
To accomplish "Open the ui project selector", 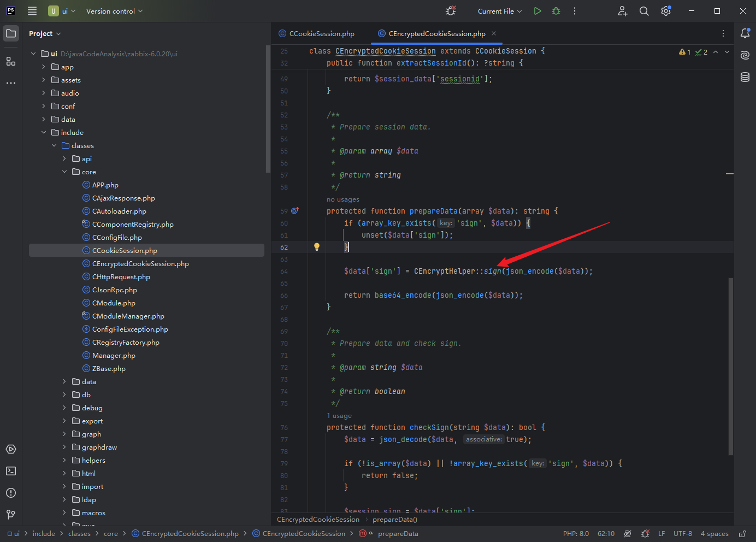I will (x=62, y=11).
